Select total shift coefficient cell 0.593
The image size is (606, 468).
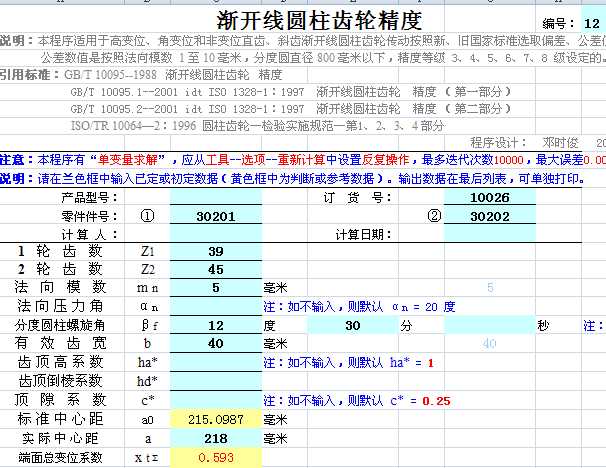point(216,458)
